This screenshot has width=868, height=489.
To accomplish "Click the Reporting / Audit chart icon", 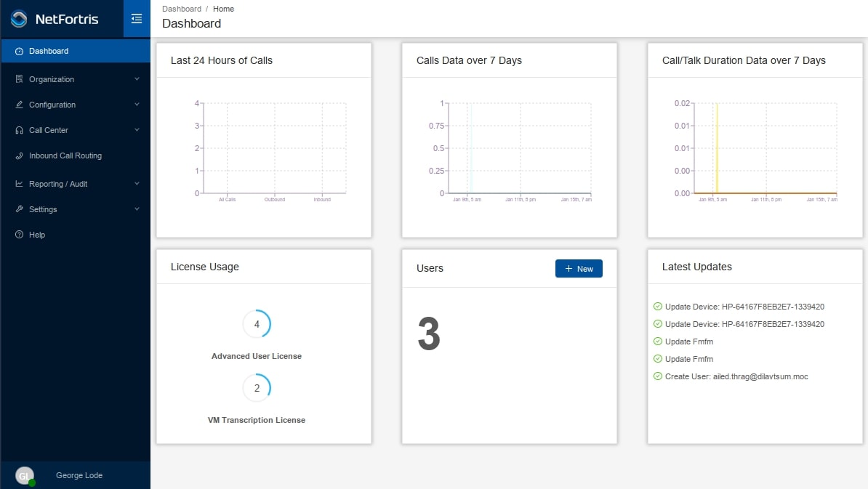I will tap(20, 184).
